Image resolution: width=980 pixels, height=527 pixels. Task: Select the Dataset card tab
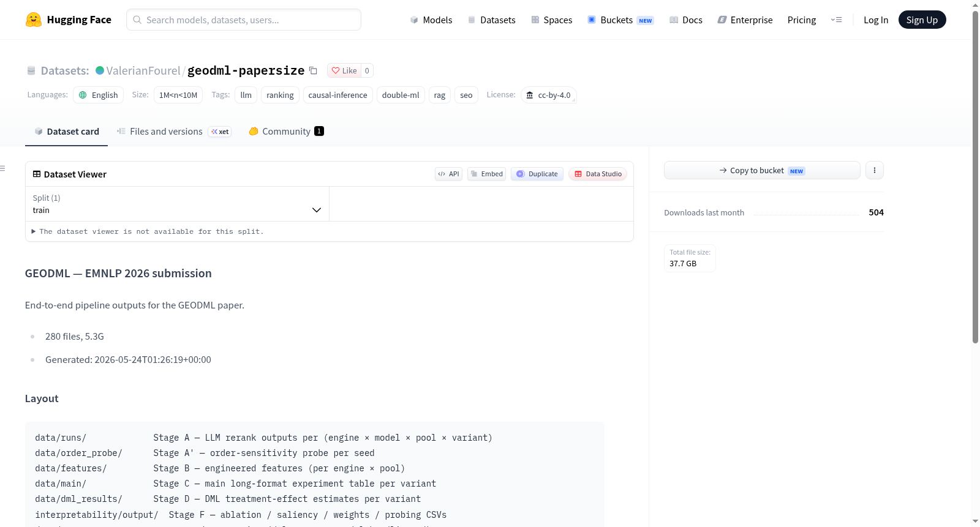(x=66, y=132)
